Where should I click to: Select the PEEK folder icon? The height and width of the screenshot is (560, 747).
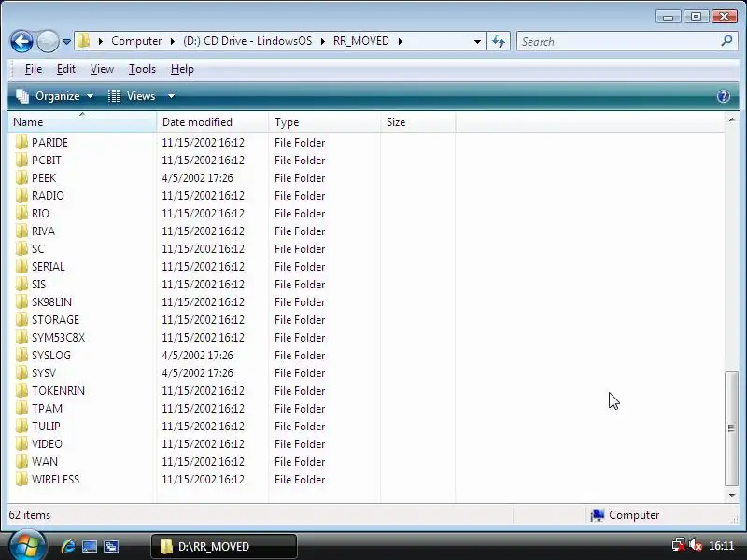[21, 177]
